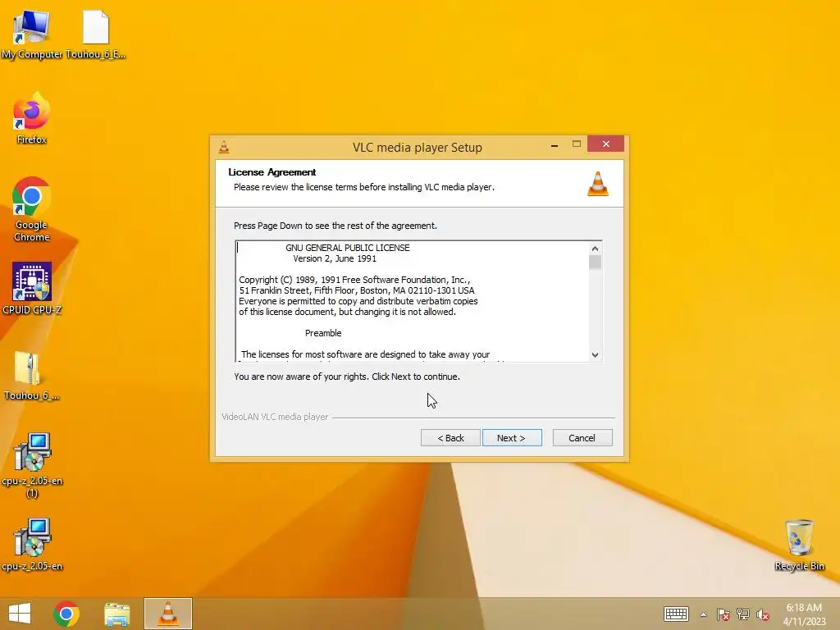Open the Recycle Bin
The image size is (840, 630).
pos(799,545)
